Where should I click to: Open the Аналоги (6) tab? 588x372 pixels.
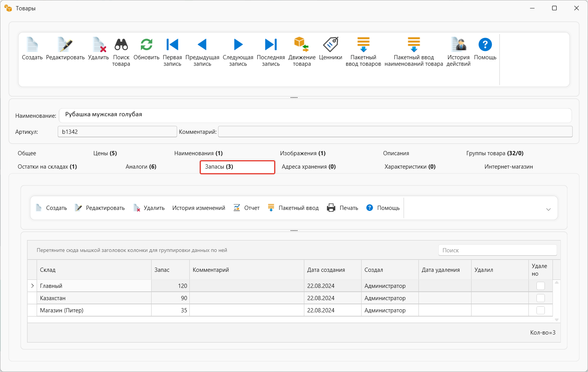[141, 167]
